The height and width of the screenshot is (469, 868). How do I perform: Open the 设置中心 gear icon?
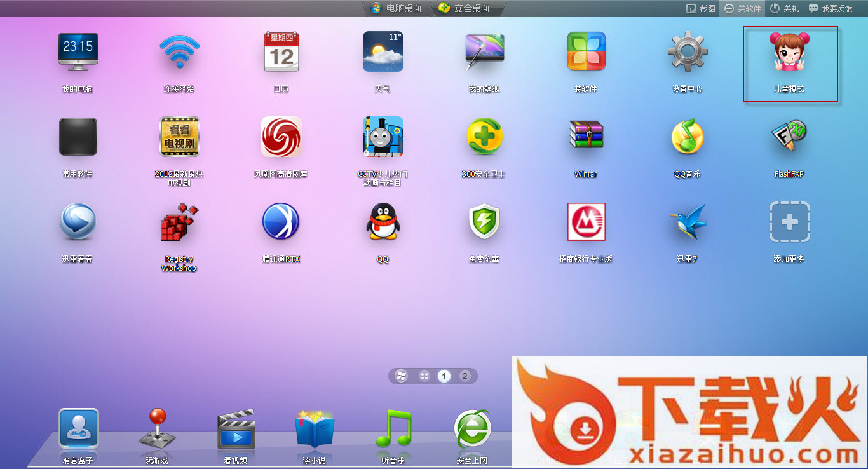pos(688,51)
